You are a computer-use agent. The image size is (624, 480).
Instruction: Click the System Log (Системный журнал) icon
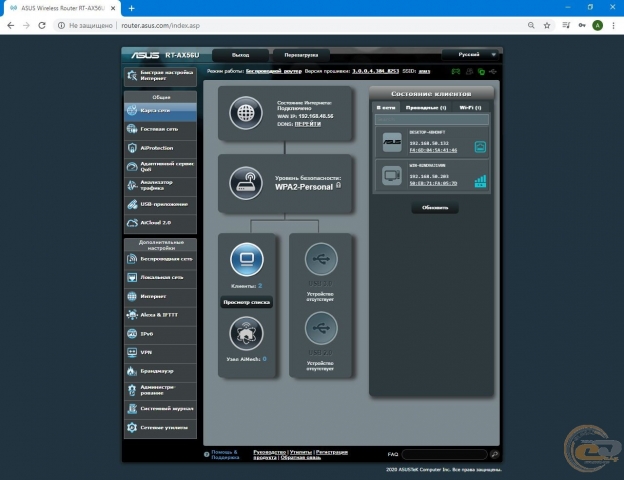132,409
